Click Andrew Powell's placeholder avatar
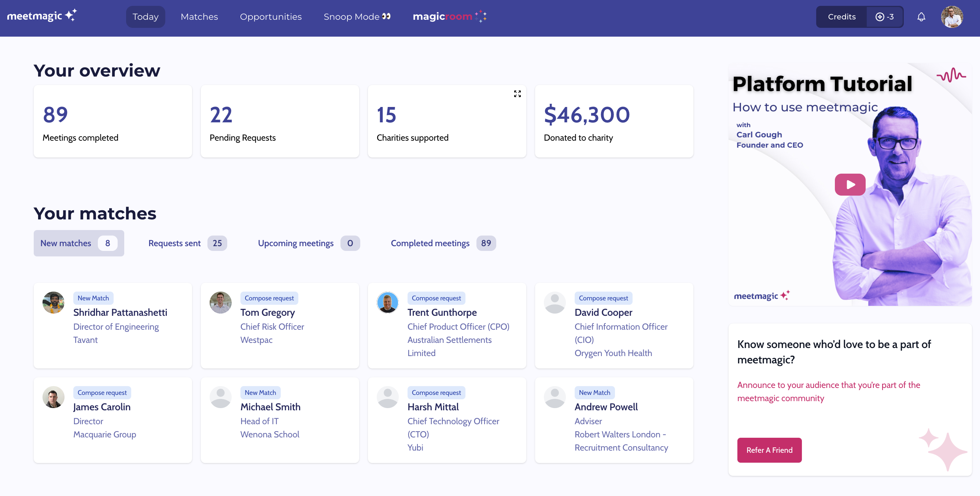This screenshot has width=980, height=496. pyautogui.click(x=555, y=397)
